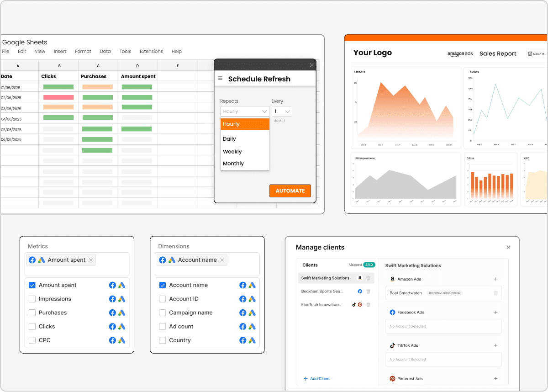Delete the Boat Smartwatch account
This screenshot has height=392, width=548.
click(495, 293)
